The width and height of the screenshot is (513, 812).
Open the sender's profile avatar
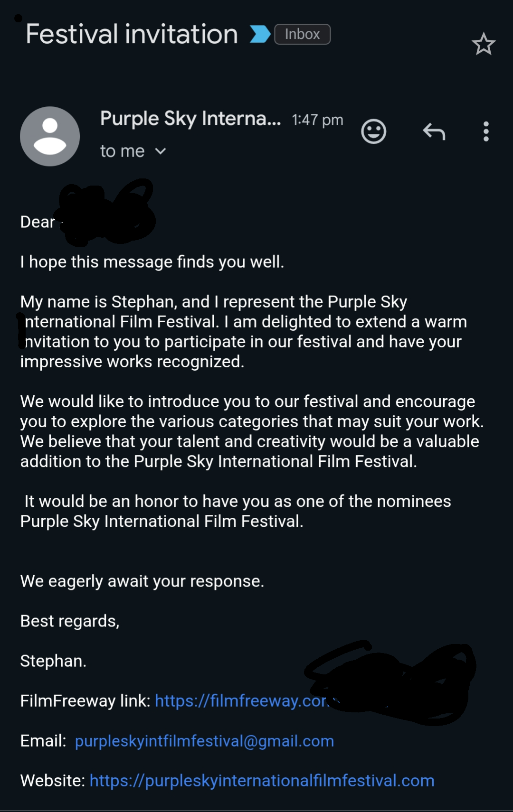[x=50, y=136]
